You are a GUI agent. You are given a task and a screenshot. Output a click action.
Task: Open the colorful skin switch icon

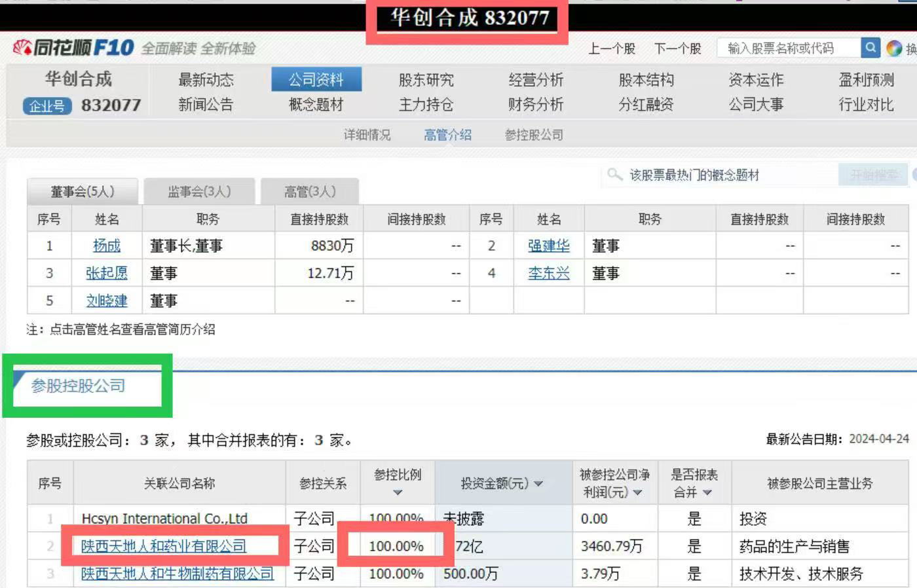point(894,48)
